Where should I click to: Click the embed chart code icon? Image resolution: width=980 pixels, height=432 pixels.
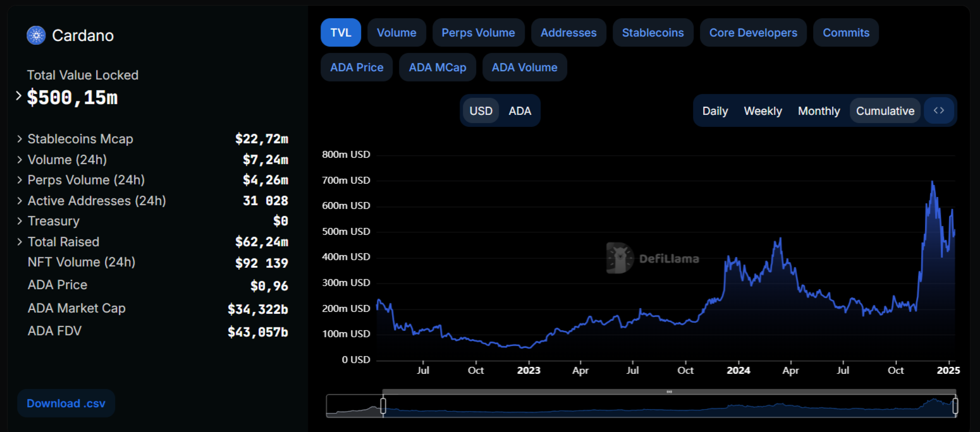(939, 111)
